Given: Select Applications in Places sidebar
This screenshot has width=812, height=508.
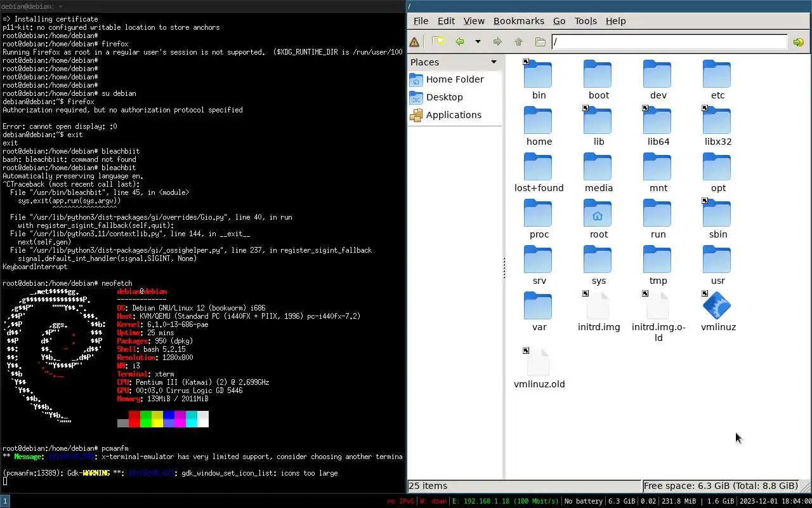Looking at the screenshot, I should (x=454, y=115).
